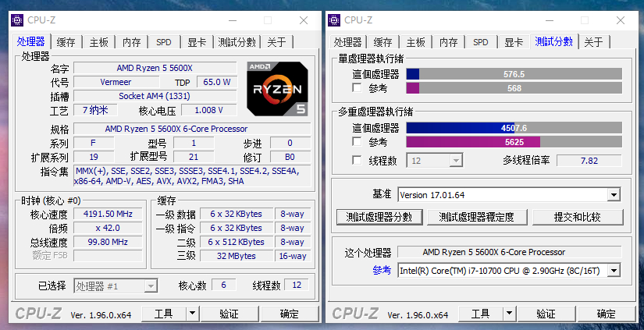Switch to 处理器 tab in right window
644x330 pixels.
(x=348, y=42)
